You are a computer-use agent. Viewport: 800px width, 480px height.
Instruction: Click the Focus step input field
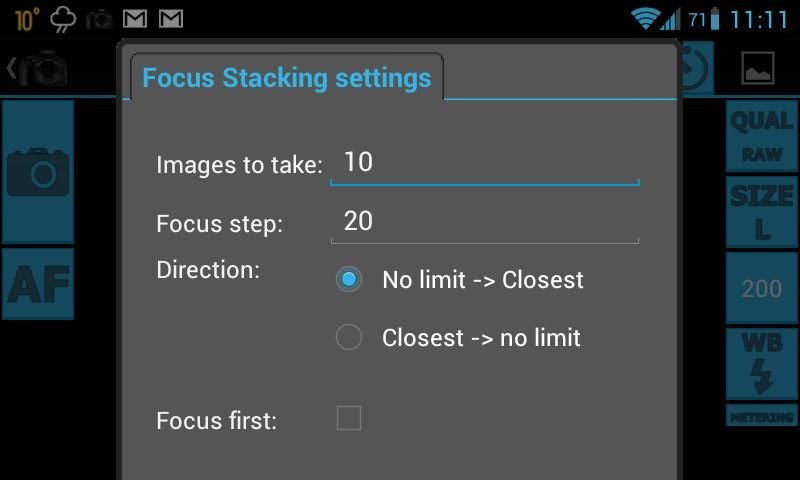click(485, 224)
